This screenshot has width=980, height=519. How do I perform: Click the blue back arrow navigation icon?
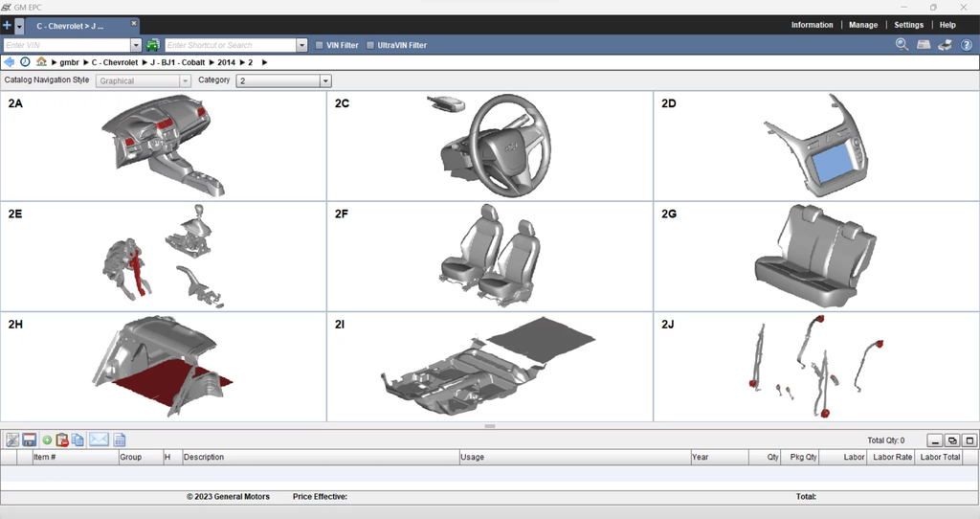point(10,62)
